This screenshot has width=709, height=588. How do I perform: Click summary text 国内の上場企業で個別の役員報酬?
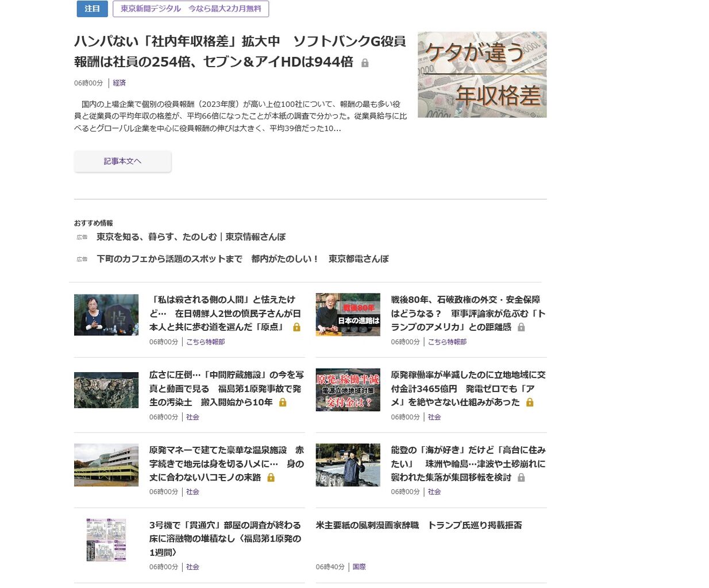[241, 116]
